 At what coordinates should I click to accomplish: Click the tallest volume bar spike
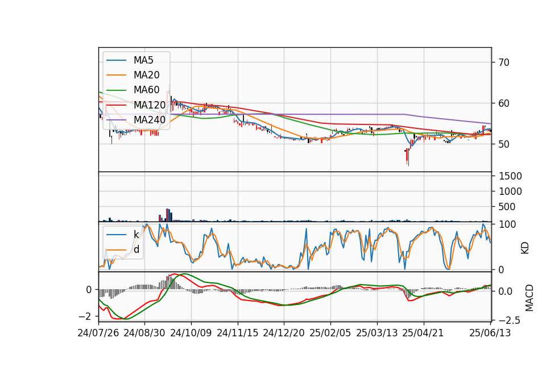(167, 215)
